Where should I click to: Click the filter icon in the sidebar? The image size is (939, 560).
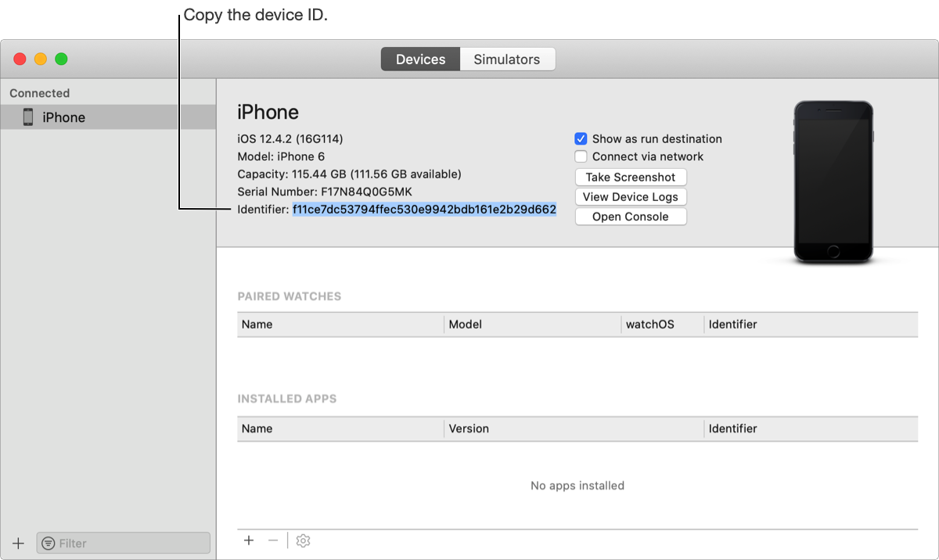pos(49,543)
